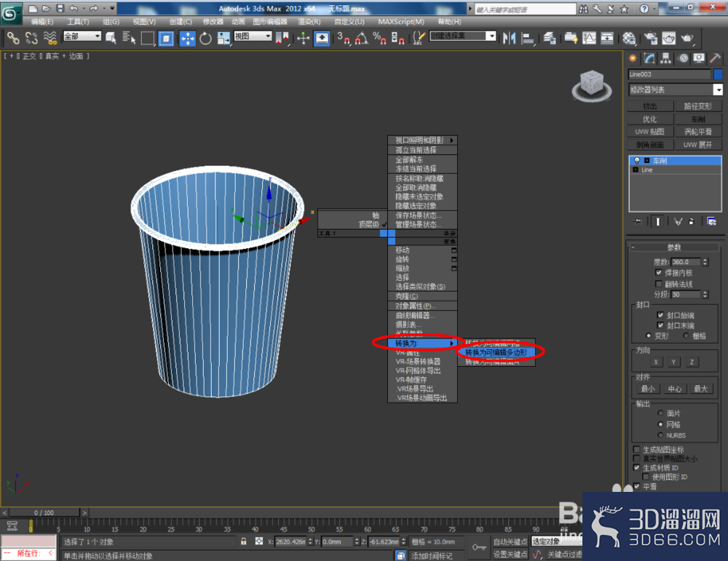Activate the Select and Rotate tool

coord(205,38)
